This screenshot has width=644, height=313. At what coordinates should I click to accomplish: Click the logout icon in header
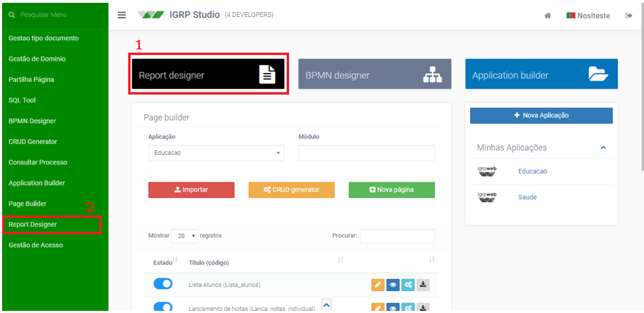point(628,16)
